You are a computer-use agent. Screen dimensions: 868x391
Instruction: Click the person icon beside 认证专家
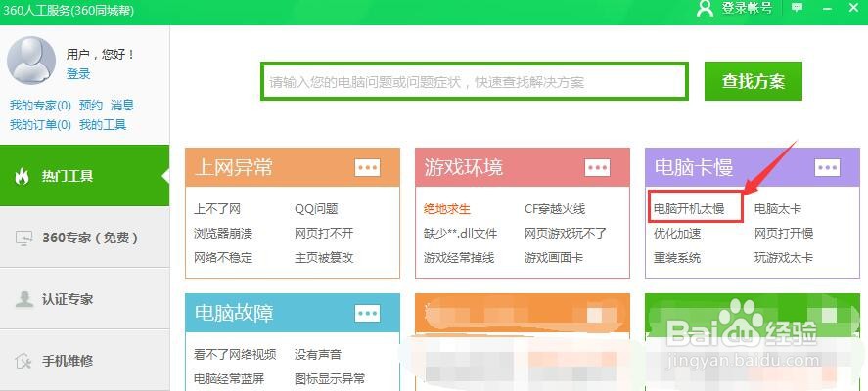pos(23,299)
